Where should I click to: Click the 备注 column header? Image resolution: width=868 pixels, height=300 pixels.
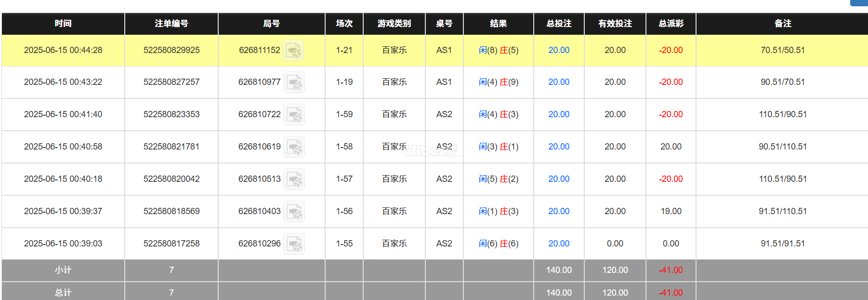783,24
